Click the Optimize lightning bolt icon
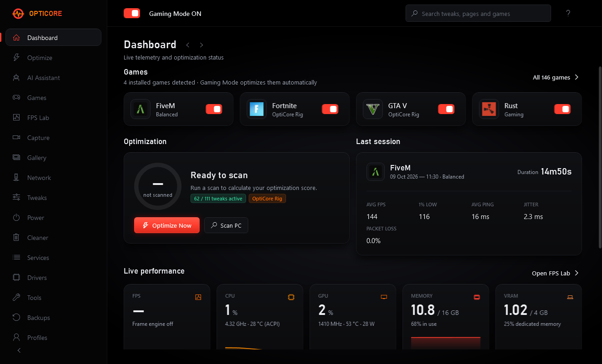This screenshot has width=602, height=364. click(x=16, y=58)
